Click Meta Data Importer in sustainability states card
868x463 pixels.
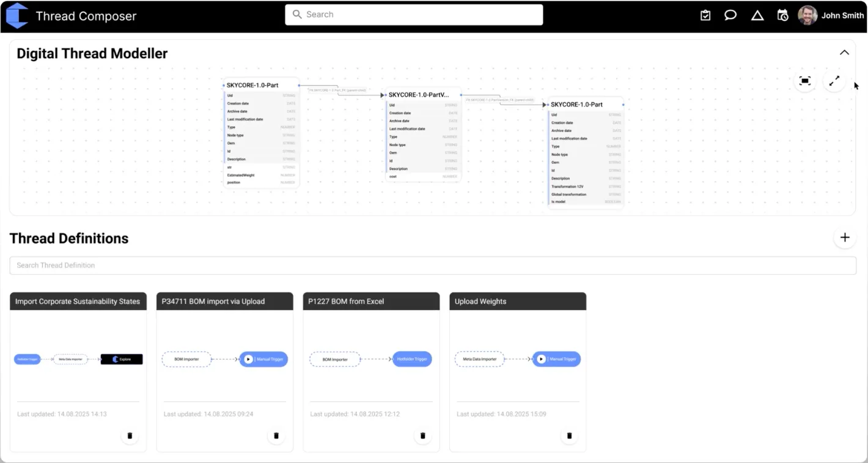click(70, 359)
